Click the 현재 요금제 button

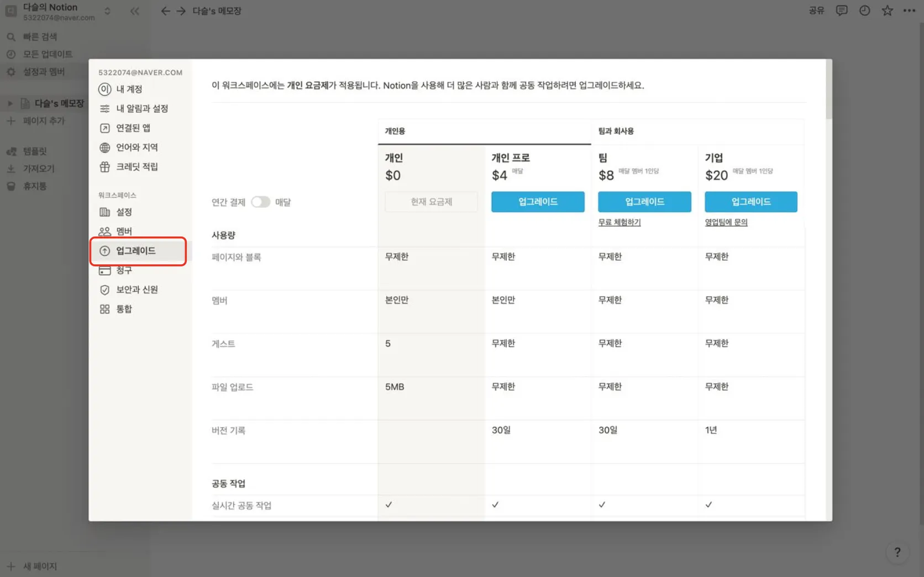(x=431, y=202)
